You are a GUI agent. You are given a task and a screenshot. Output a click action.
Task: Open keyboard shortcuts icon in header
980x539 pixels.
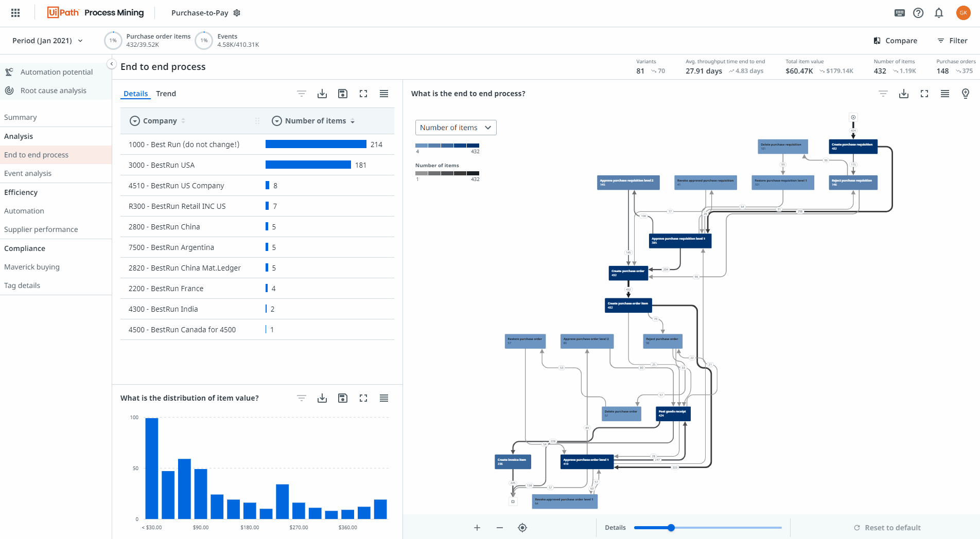coord(900,13)
